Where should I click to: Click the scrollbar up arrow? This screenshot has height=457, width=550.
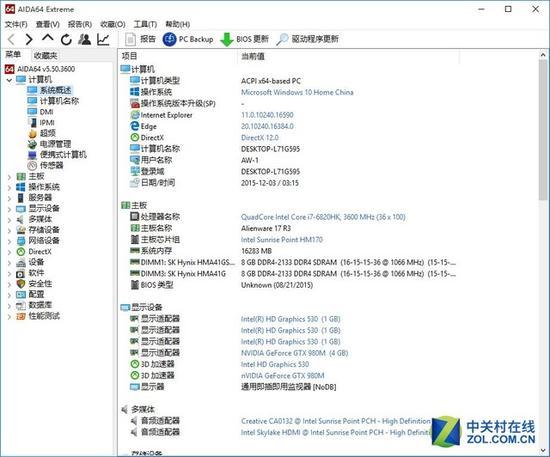(x=543, y=55)
